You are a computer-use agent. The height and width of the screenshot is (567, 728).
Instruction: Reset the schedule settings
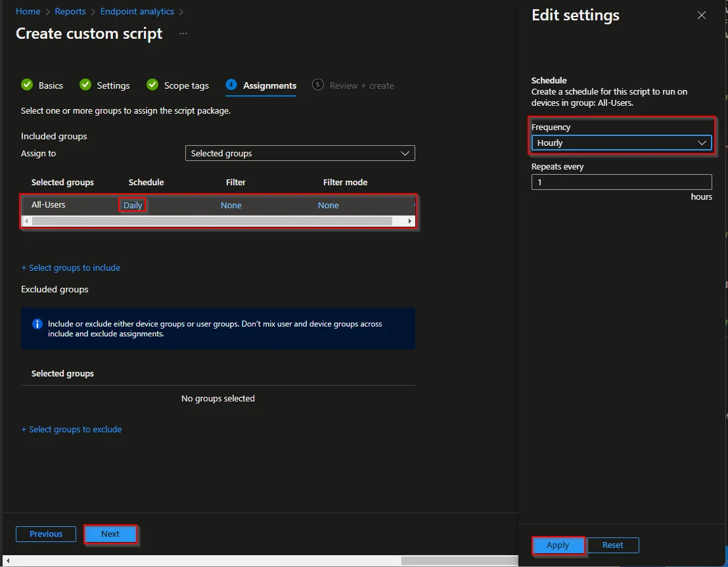pos(613,545)
